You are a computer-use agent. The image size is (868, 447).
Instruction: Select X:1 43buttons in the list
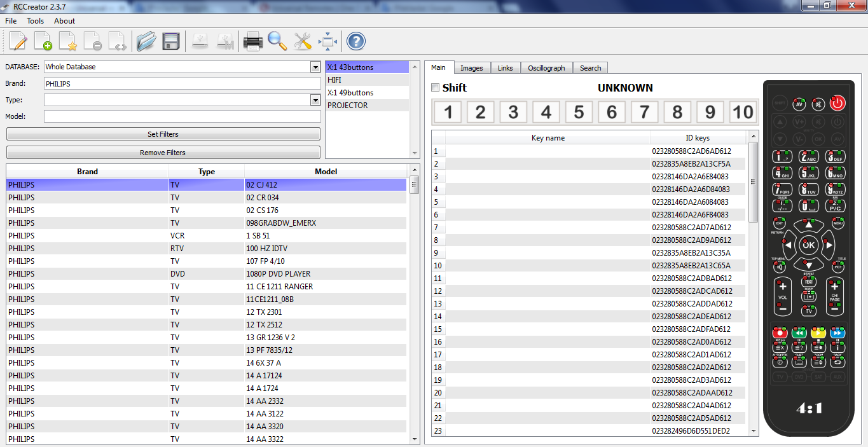pos(367,67)
